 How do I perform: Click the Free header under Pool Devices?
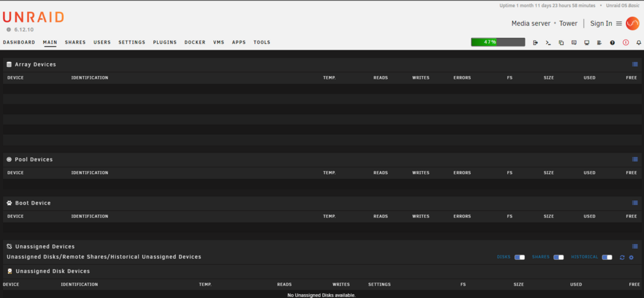(631, 173)
